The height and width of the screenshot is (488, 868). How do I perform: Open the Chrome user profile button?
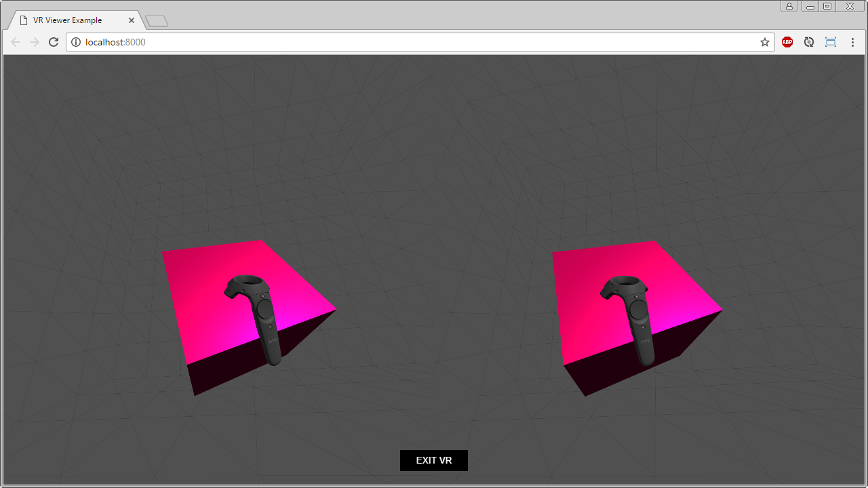pos(789,6)
